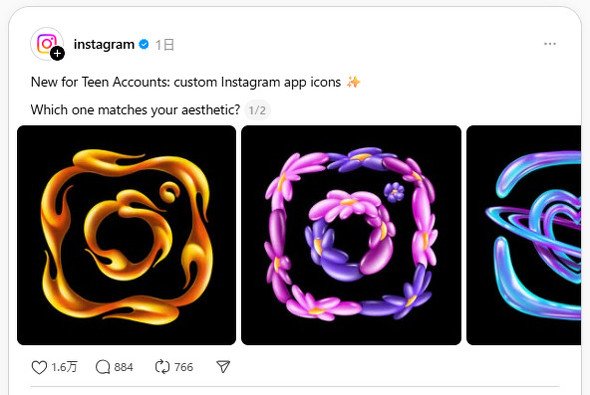The width and height of the screenshot is (590, 395).
Task: Click the 884 reply count
Action: [x=123, y=367]
